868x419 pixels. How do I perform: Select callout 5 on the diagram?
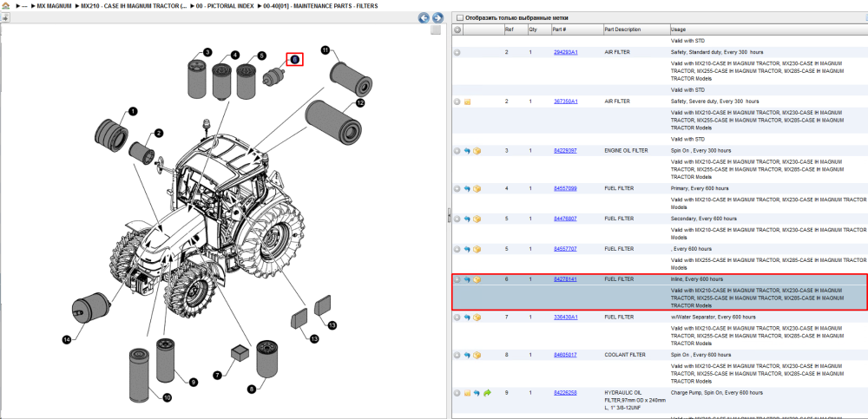point(261,56)
